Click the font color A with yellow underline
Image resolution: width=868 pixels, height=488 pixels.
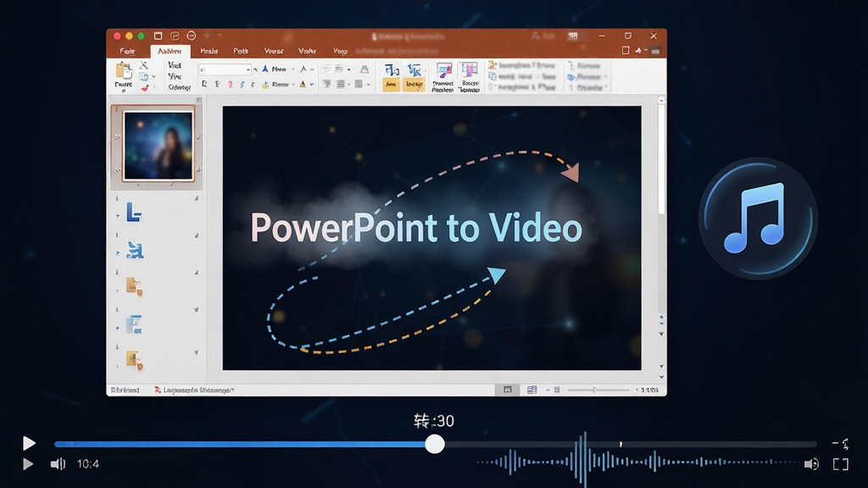click(303, 85)
